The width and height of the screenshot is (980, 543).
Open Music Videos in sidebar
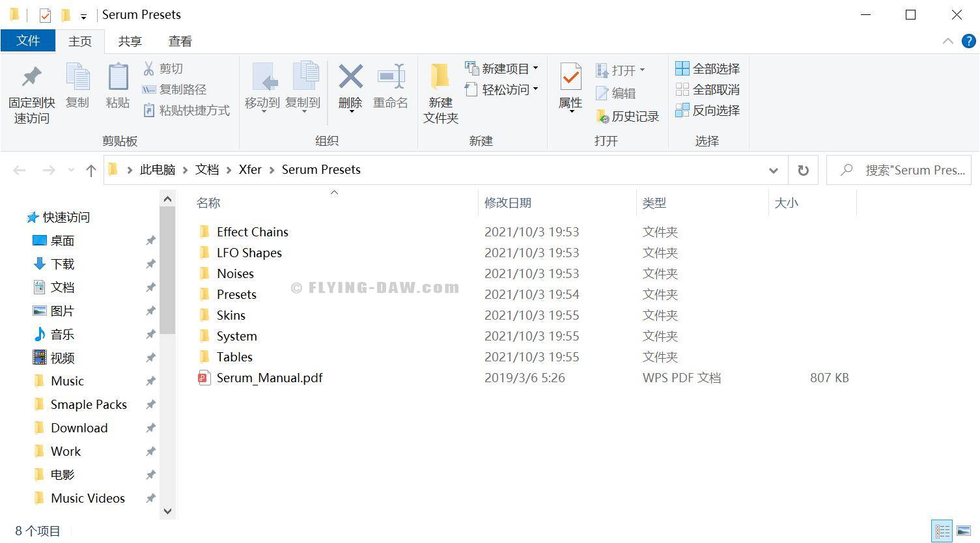88,498
